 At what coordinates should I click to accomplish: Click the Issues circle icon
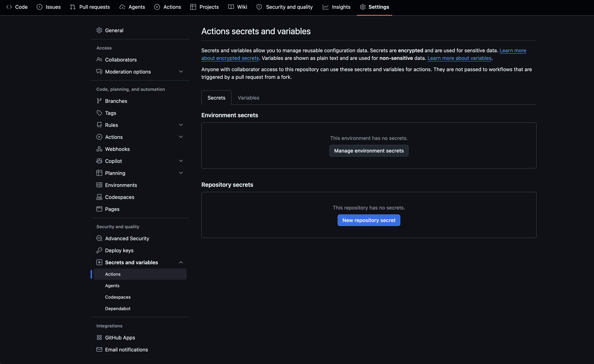tap(40, 7)
